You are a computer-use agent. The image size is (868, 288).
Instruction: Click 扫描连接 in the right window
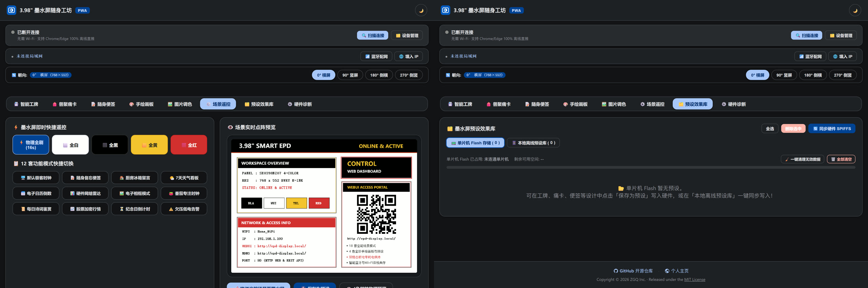807,35
